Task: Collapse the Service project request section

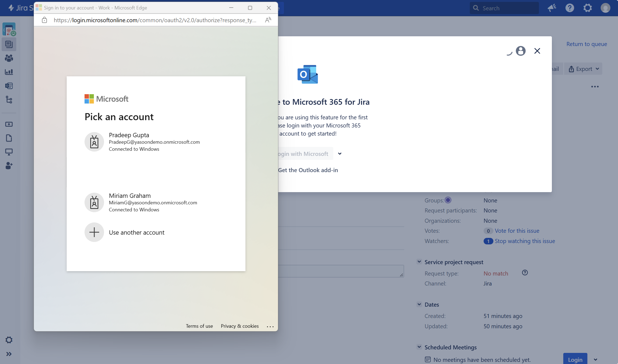Action: 419,262
